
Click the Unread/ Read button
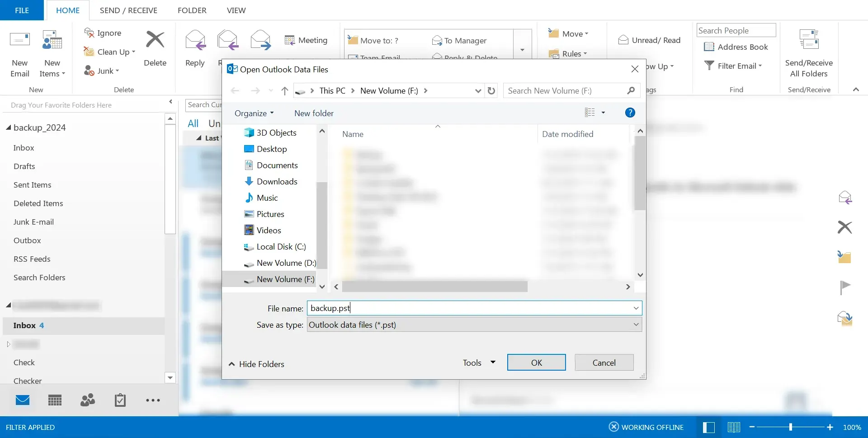point(649,40)
